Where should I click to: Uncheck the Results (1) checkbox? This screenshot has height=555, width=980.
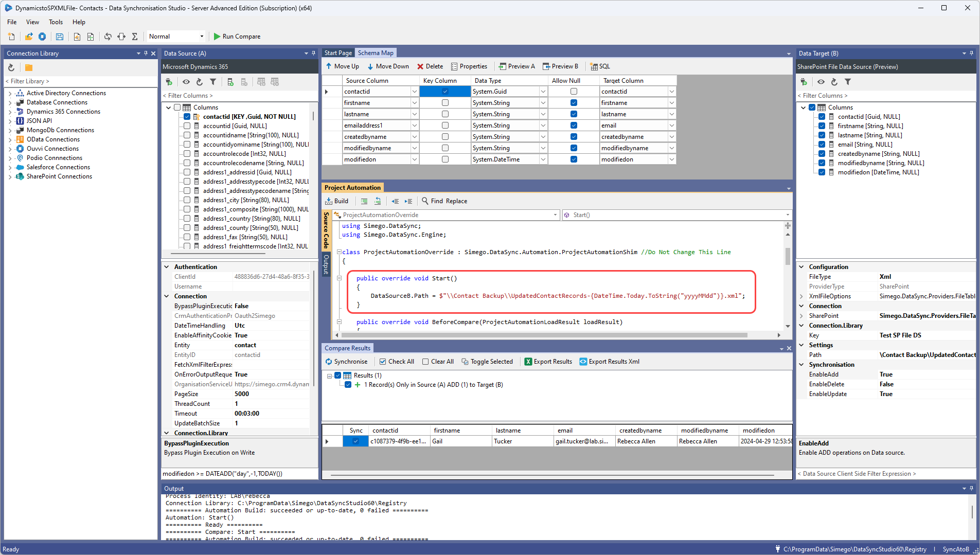(x=338, y=375)
